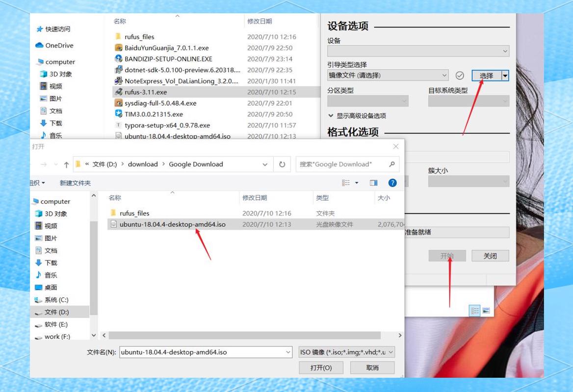Viewport: 573px width, 392px height.
Task: Click the dotnet-sdk installer icon
Action: coord(118,70)
